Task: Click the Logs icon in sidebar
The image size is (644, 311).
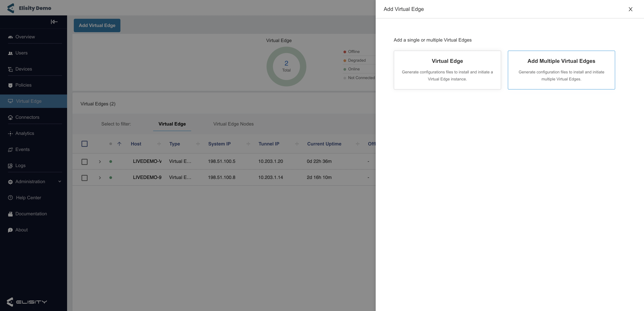Action: coord(10,166)
